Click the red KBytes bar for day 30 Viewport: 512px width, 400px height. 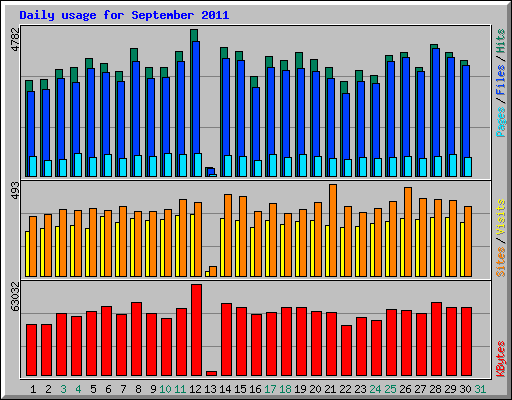point(467,342)
